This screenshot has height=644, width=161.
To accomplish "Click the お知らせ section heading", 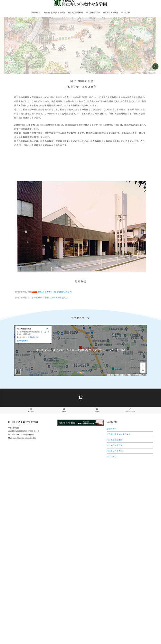I will tap(80, 281).
